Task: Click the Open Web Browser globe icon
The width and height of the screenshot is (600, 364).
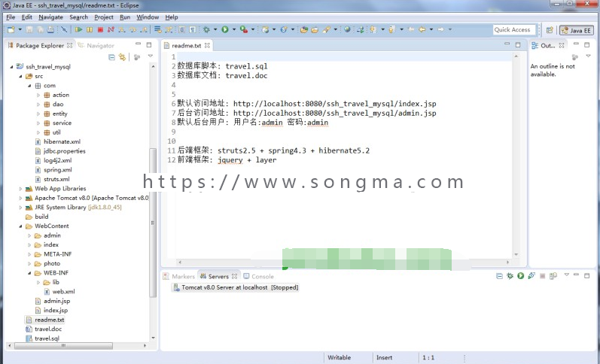Action: pos(347,29)
